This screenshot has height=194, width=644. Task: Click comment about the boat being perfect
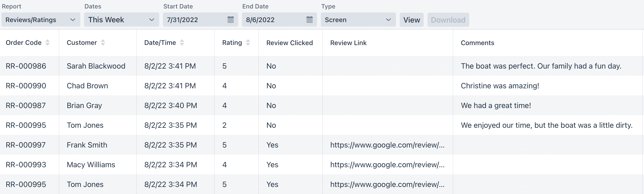click(x=541, y=66)
